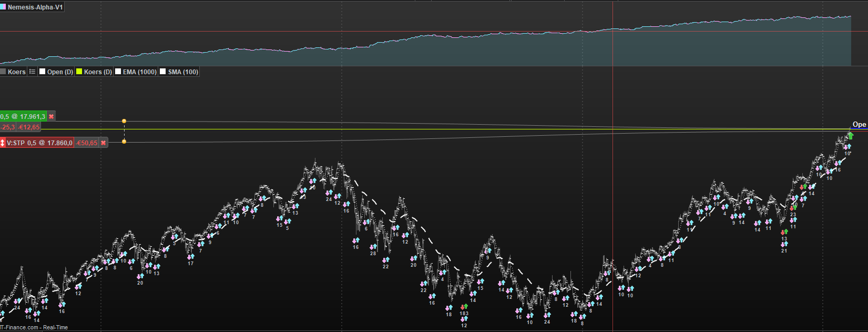868x332 pixels.
Task: Cancel the 0,5 @ 17.961,3 limit order
Action: pyautogui.click(x=51, y=116)
